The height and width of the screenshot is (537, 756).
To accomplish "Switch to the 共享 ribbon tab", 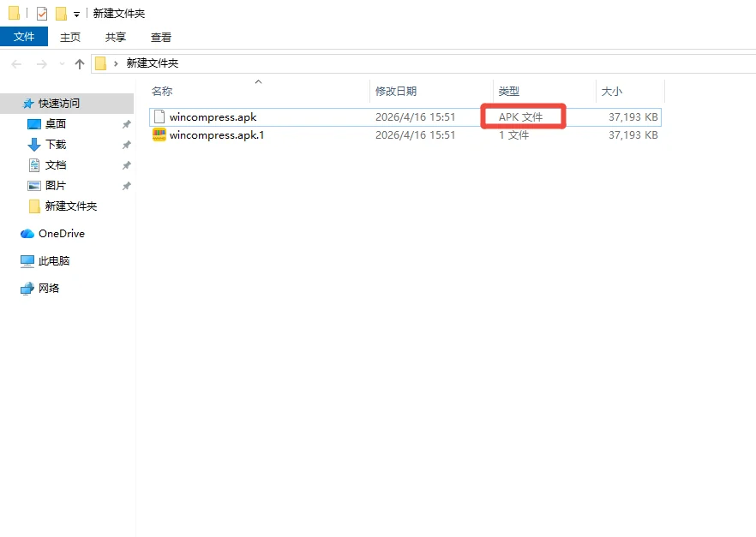I will (116, 37).
